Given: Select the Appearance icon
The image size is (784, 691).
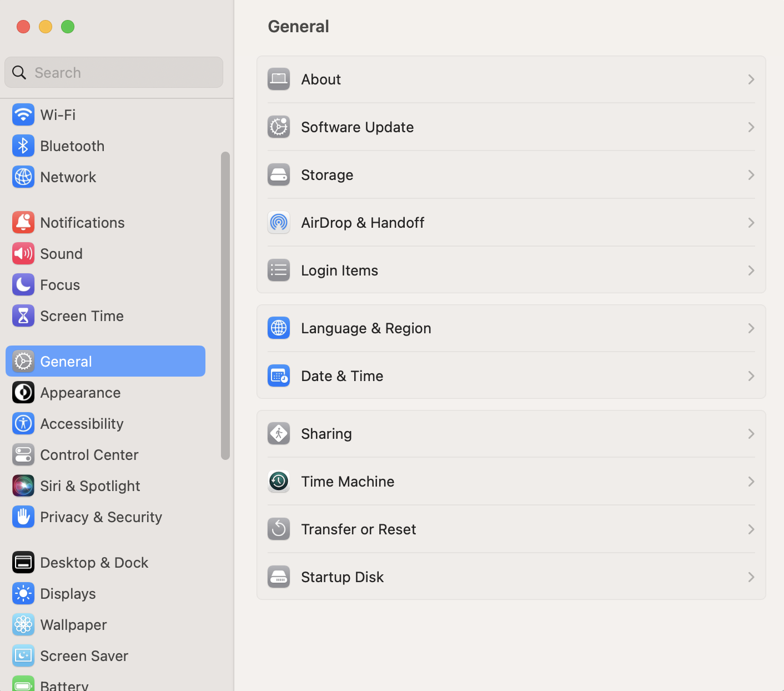Looking at the screenshot, I should [23, 392].
